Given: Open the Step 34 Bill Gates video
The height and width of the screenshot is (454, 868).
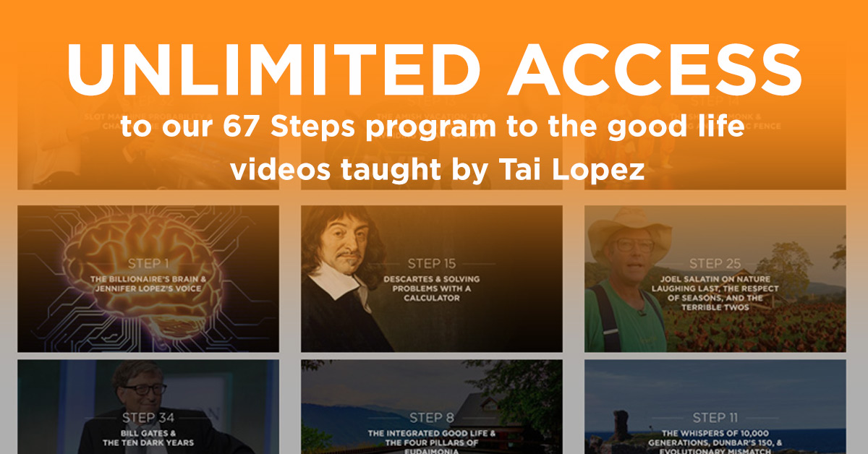Looking at the screenshot, I should click(x=148, y=406).
